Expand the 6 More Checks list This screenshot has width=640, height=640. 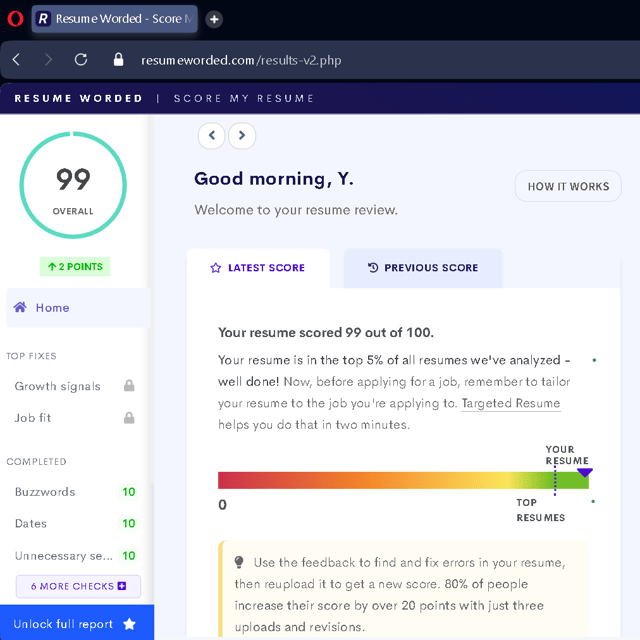click(x=78, y=587)
